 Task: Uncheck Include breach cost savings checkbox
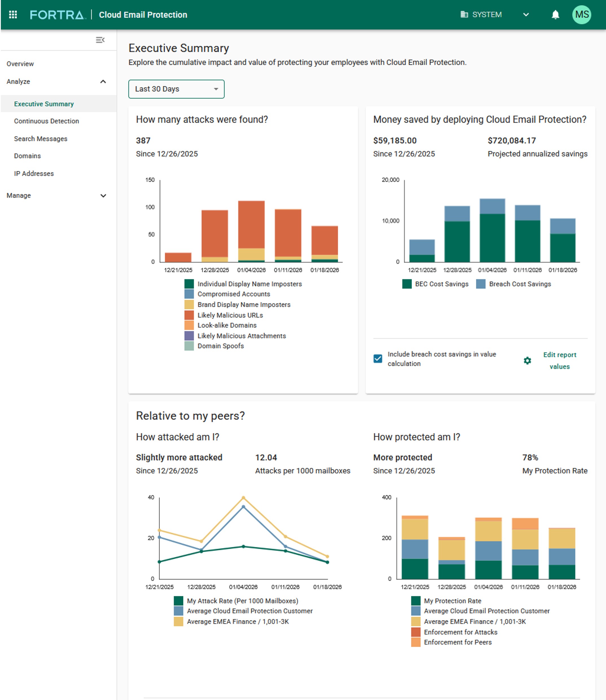tap(378, 359)
